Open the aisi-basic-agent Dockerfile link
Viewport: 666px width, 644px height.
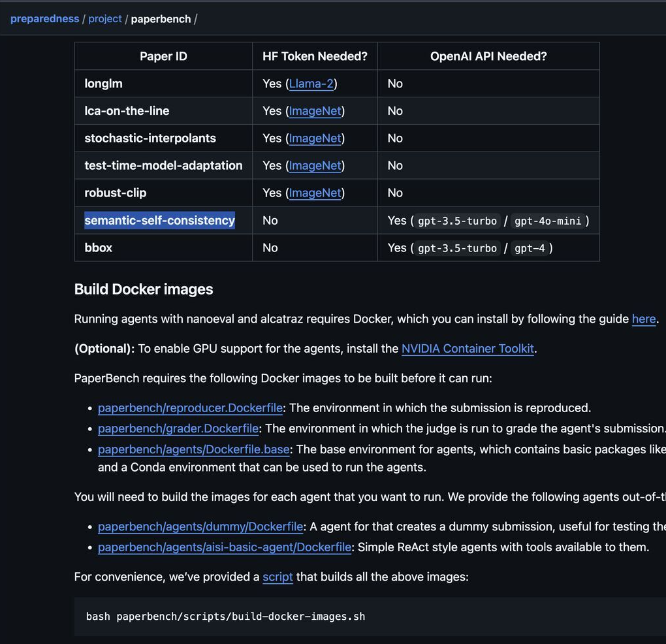225,547
